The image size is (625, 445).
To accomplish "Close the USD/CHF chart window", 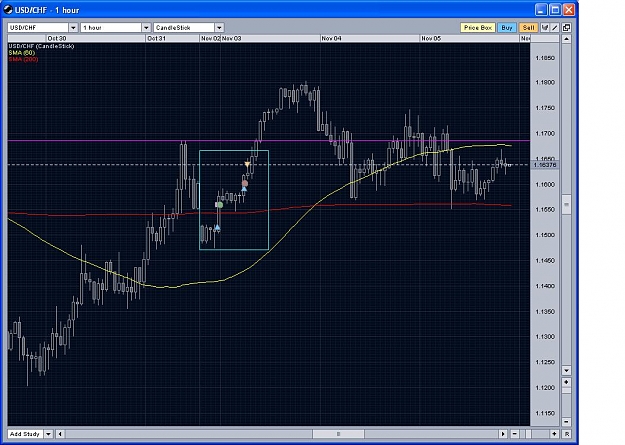I will (x=569, y=10).
